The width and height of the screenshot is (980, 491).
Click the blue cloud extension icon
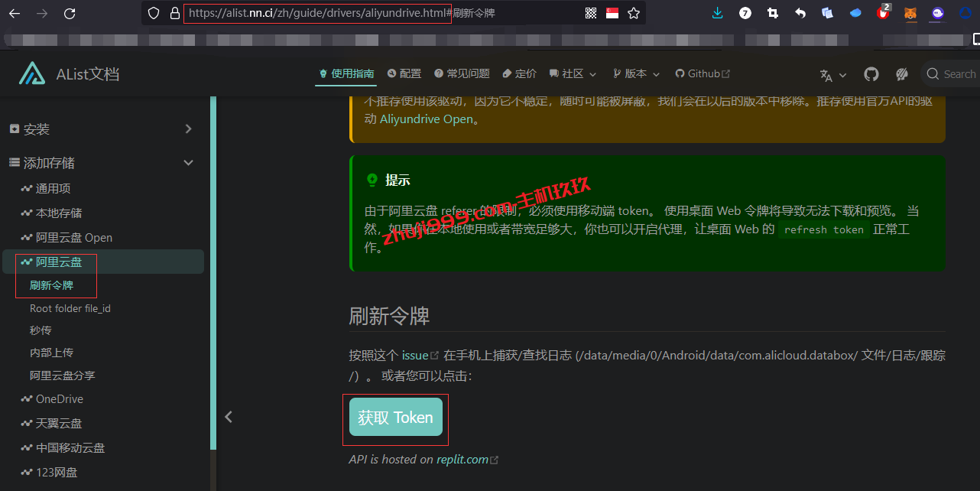855,13
